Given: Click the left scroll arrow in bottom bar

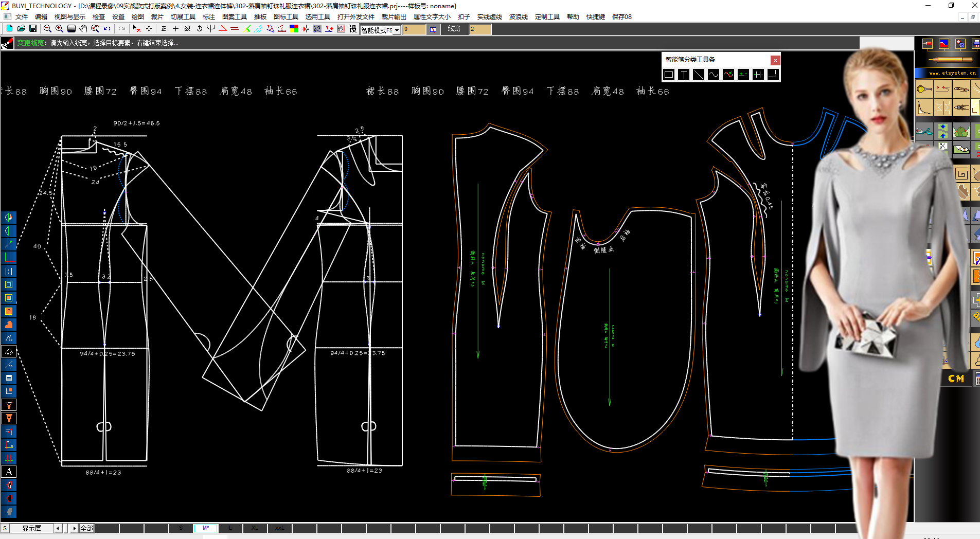Looking at the screenshot, I should [x=58, y=528].
